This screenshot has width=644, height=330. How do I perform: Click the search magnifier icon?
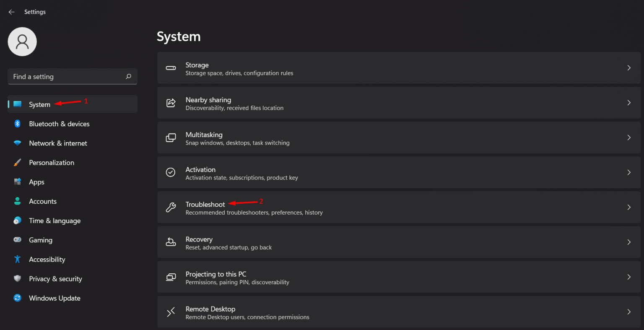[128, 76]
